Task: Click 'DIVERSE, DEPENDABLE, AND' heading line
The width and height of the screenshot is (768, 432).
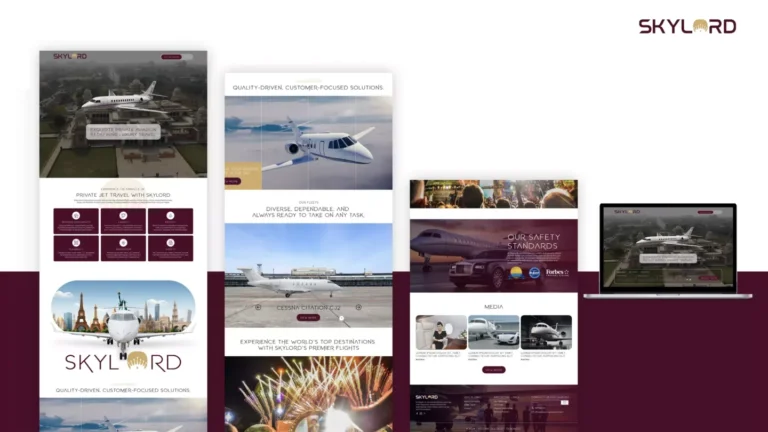Action: click(308, 209)
